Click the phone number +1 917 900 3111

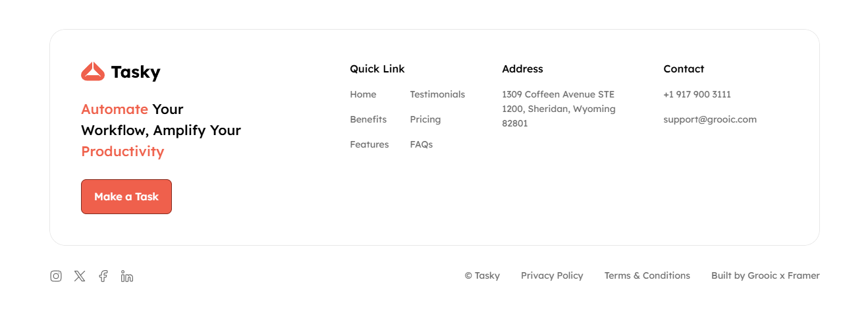pyautogui.click(x=697, y=94)
